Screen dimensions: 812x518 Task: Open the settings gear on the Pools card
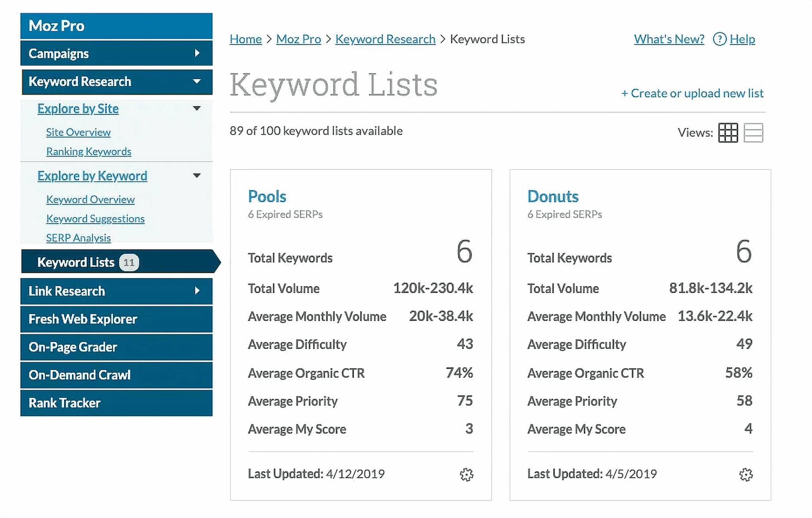(x=466, y=474)
